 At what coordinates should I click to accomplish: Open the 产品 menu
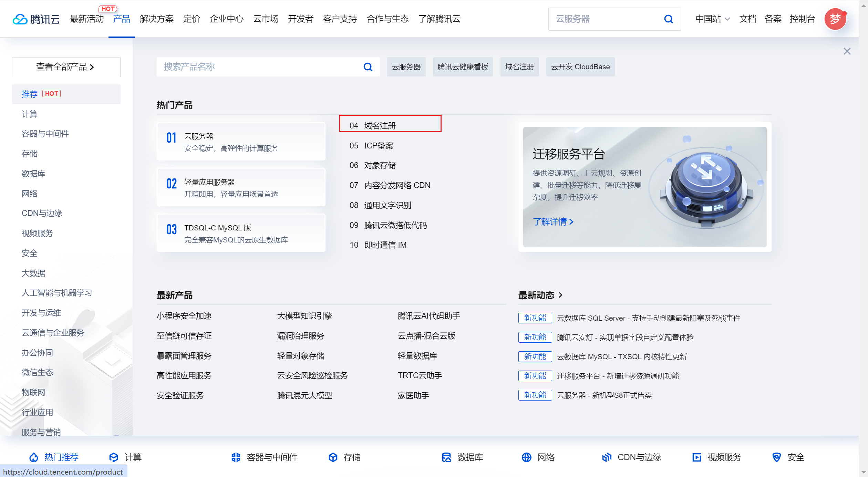[x=122, y=19]
